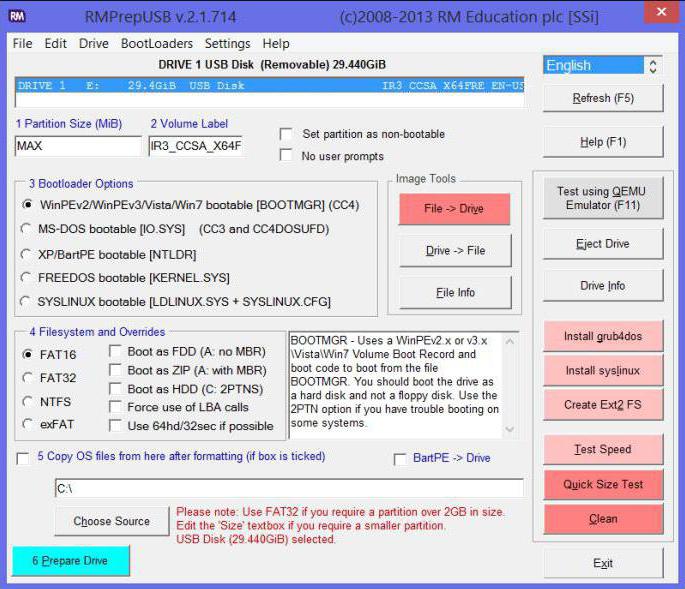Screen dimensions: 685x589
Task: Open the Drive menu
Action: (93, 44)
